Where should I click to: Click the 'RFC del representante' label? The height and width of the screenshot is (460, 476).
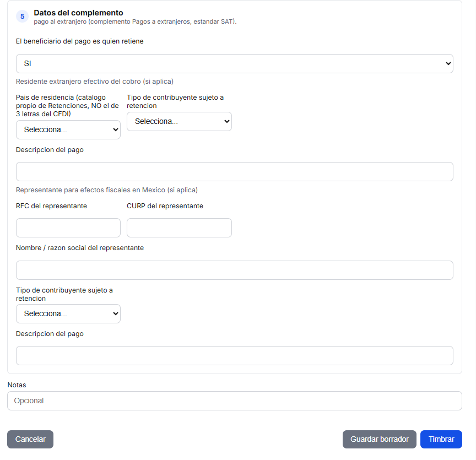pos(51,206)
